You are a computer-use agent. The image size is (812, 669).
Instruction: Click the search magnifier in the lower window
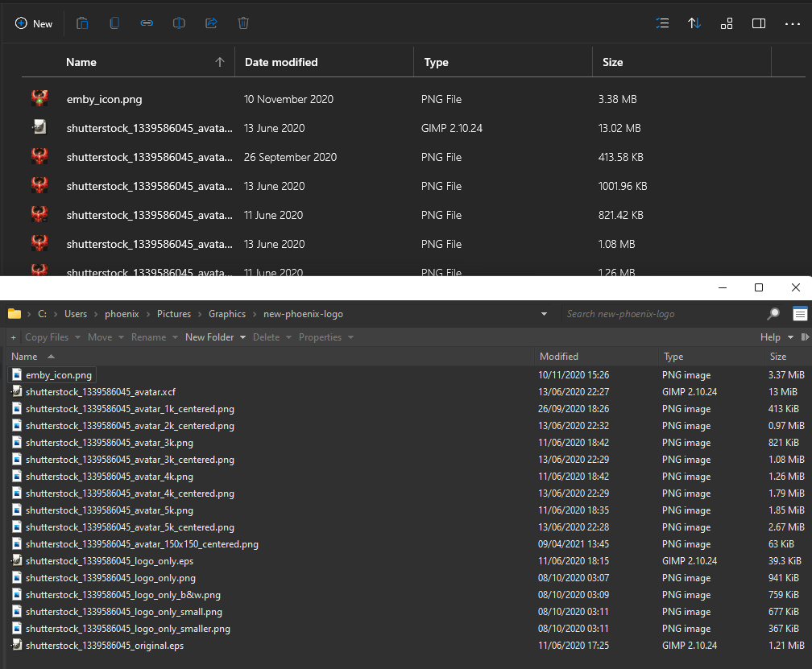point(773,314)
